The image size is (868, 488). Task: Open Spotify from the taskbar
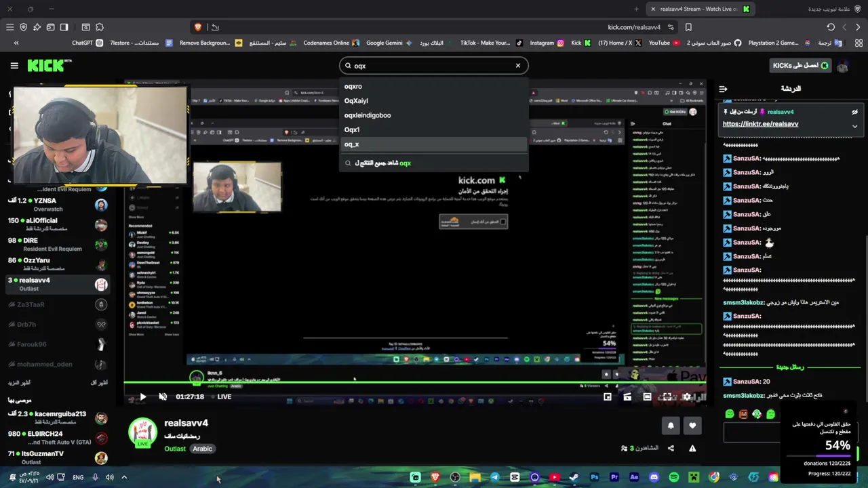coord(673,477)
